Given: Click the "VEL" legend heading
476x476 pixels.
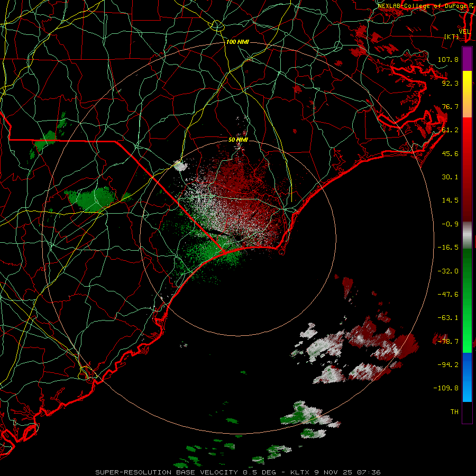Looking at the screenshot, I should click(465, 32).
